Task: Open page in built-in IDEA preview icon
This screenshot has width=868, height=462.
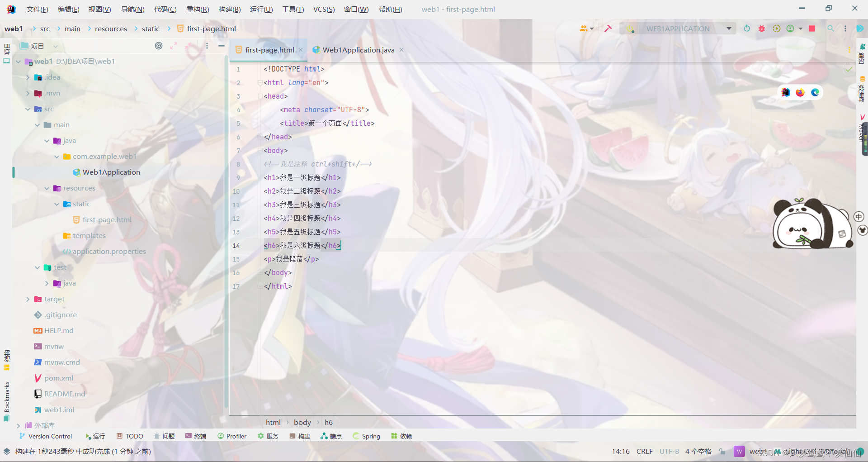Action: pyautogui.click(x=786, y=92)
